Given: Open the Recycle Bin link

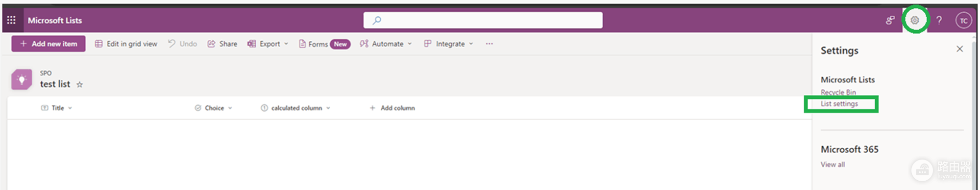Looking at the screenshot, I should coord(838,92).
